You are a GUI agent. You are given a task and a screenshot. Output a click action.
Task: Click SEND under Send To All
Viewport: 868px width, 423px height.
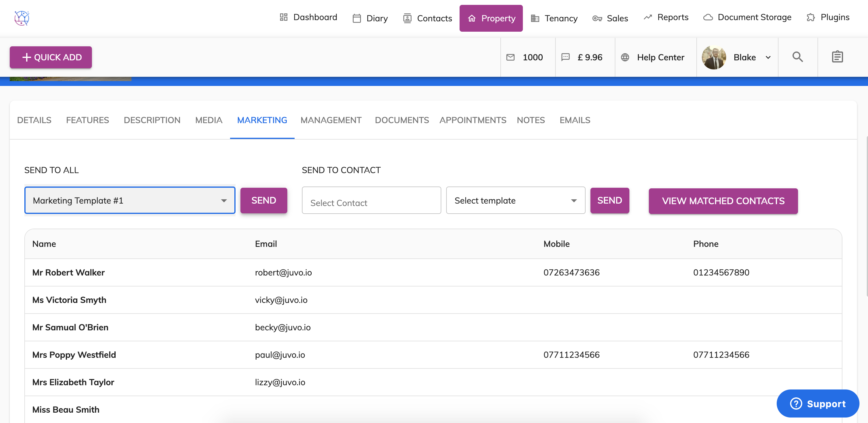pos(264,200)
